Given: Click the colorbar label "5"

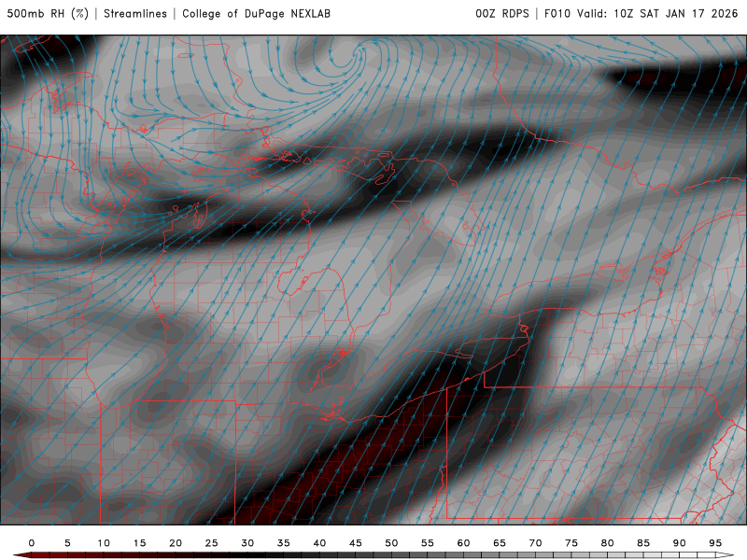Looking at the screenshot, I should 67,543.
